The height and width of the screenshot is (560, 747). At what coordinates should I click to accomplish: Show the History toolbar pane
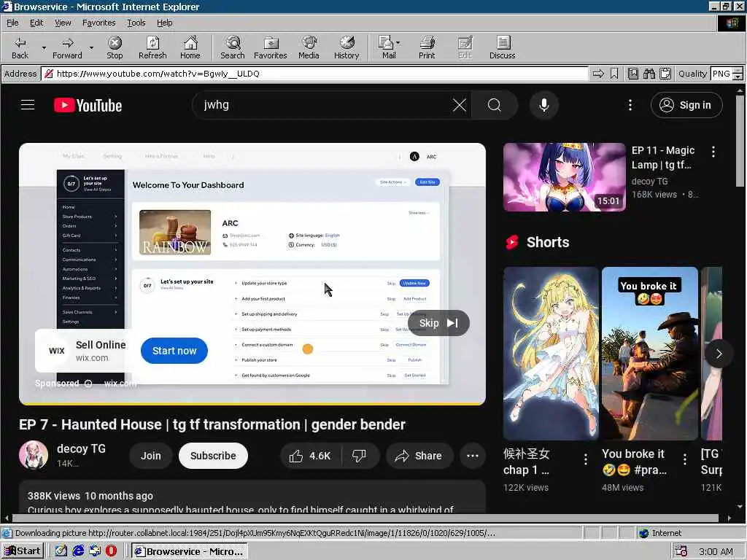[347, 47]
